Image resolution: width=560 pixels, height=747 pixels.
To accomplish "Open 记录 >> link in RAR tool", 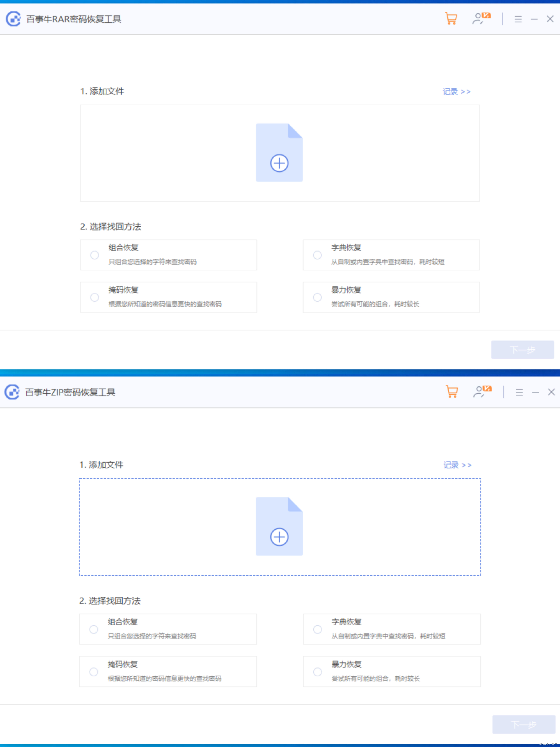I will tap(456, 92).
